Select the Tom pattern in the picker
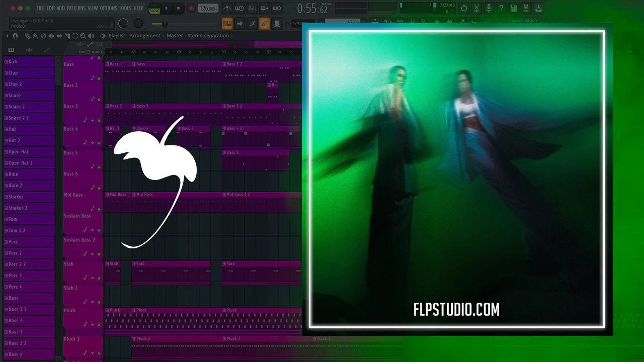The height and width of the screenshot is (362, 644). (x=29, y=219)
